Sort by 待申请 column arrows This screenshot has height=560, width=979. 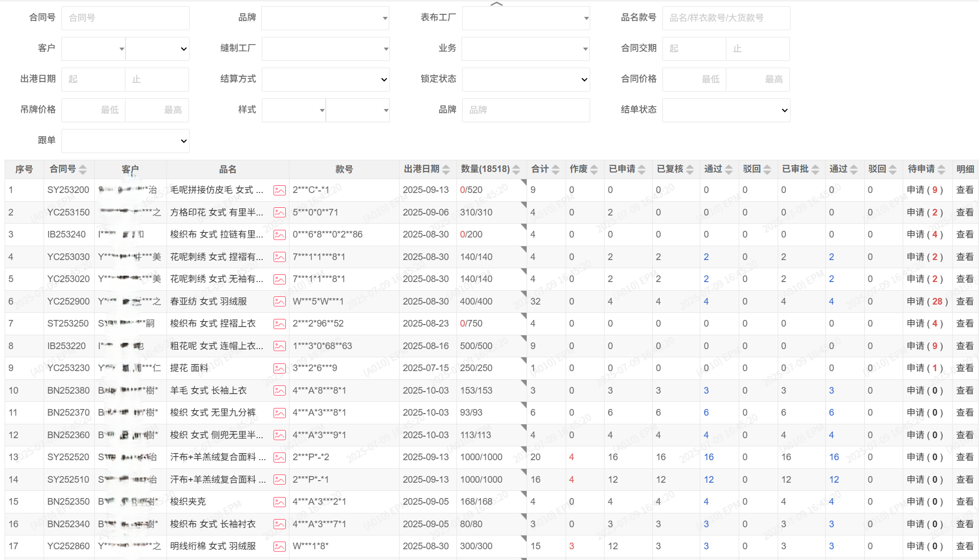(942, 169)
